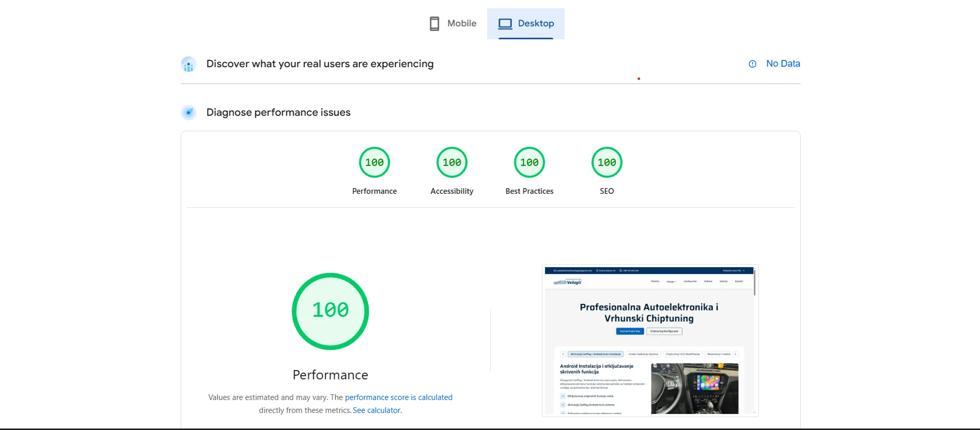Screen dimensions: 980x430
Task: Select the Desktop tab
Action: pyautogui.click(x=526, y=24)
